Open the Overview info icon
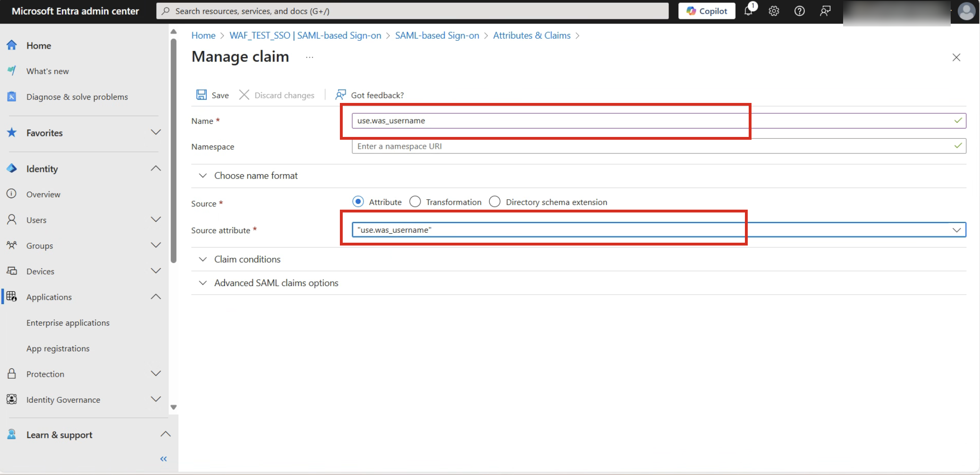Screen dimensions: 980x475 pos(12,194)
